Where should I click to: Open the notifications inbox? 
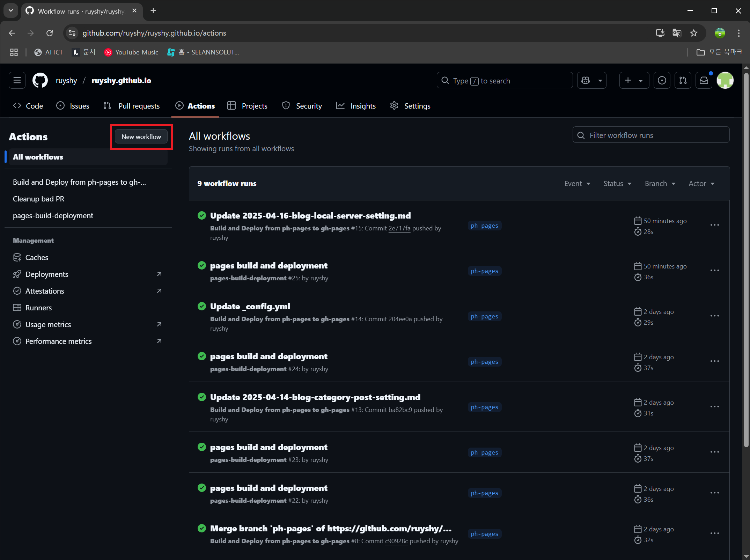tap(704, 80)
